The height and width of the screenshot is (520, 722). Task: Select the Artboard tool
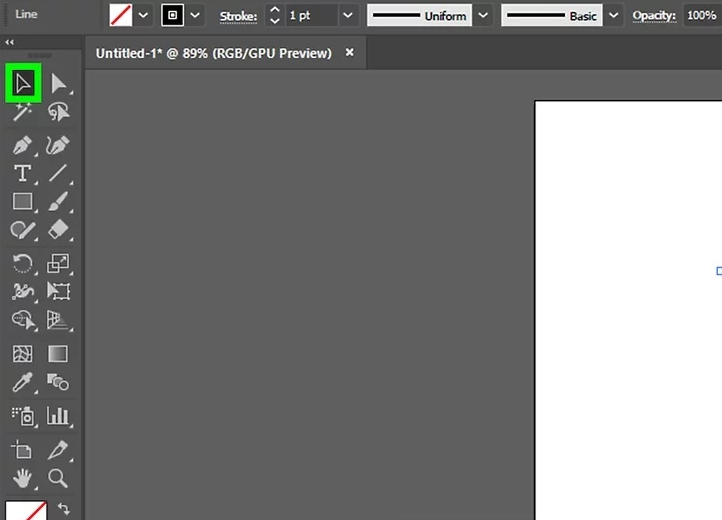pyautogui.click(x=22, y=450)
